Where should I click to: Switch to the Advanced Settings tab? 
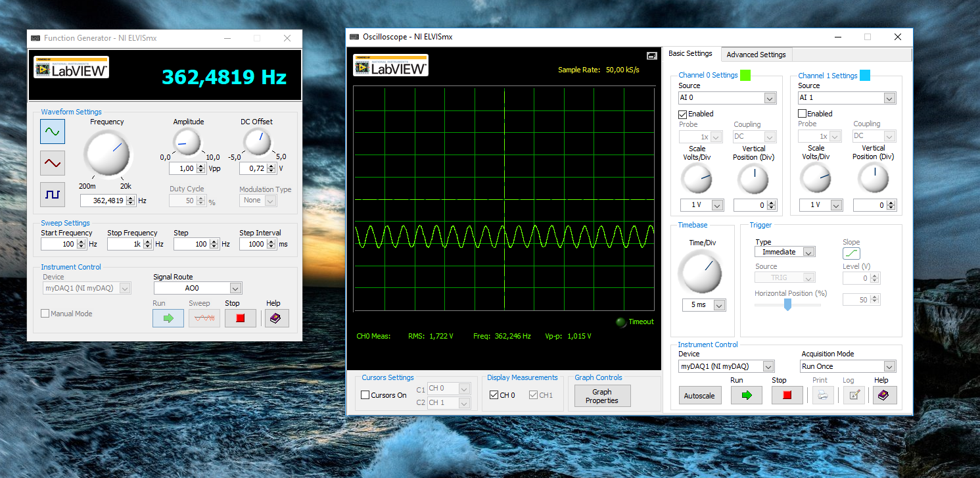tap(756, 55)
